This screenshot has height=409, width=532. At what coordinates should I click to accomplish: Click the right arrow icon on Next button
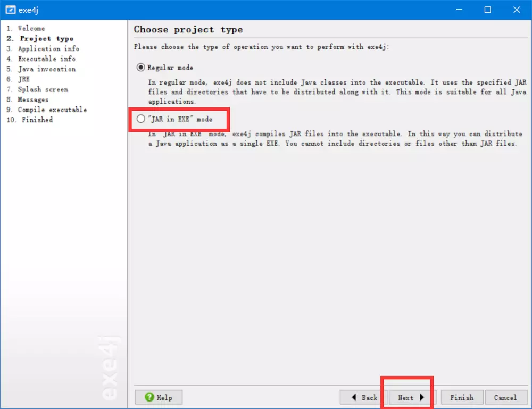(x=421, y=397)
